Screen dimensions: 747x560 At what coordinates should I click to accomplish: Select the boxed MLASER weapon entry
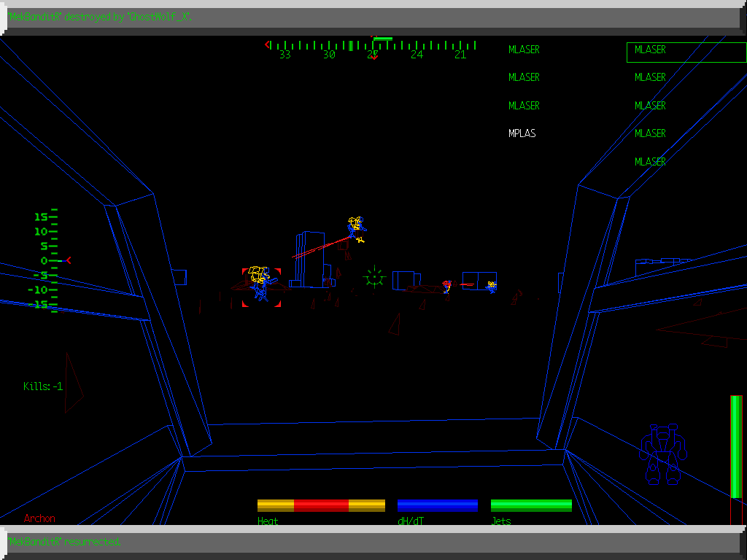pyautogui.click(x=685, y=51)
